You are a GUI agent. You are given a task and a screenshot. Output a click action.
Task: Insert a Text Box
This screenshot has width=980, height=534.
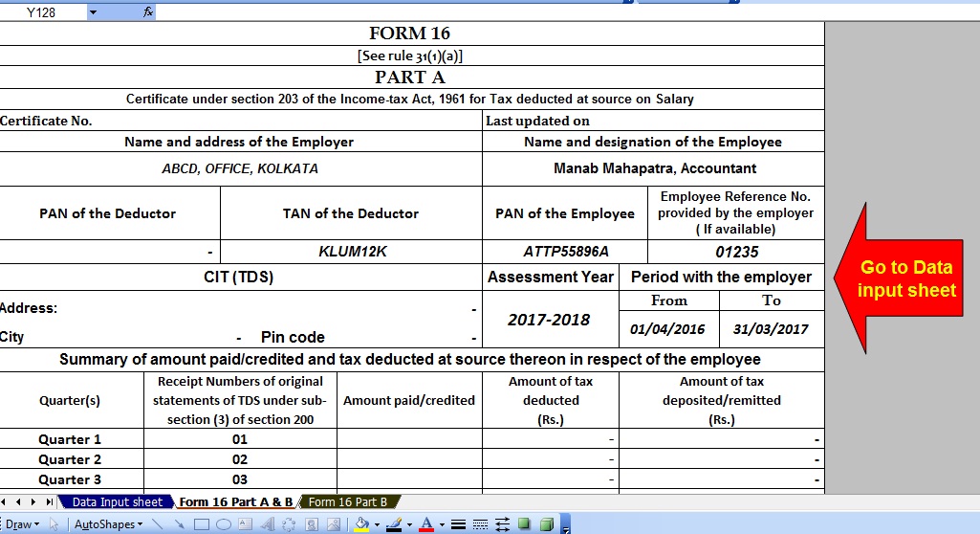tap(245, 524)
